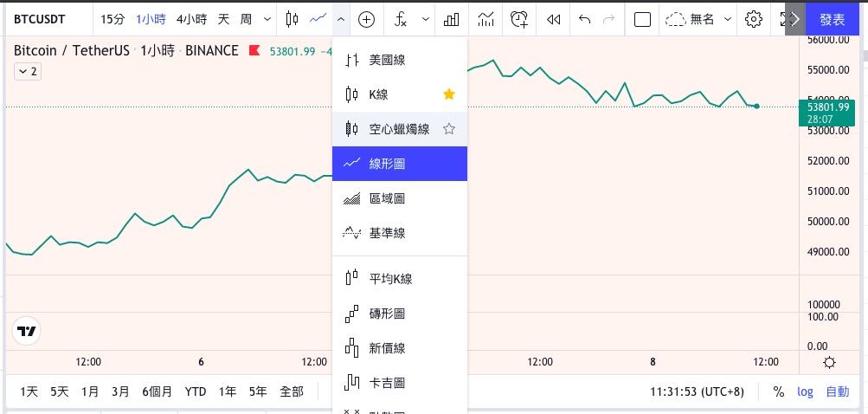This screenshot has height=414, width=868.
Task: Expand the time interval dropdown arrow
Action: coord(267,19)
